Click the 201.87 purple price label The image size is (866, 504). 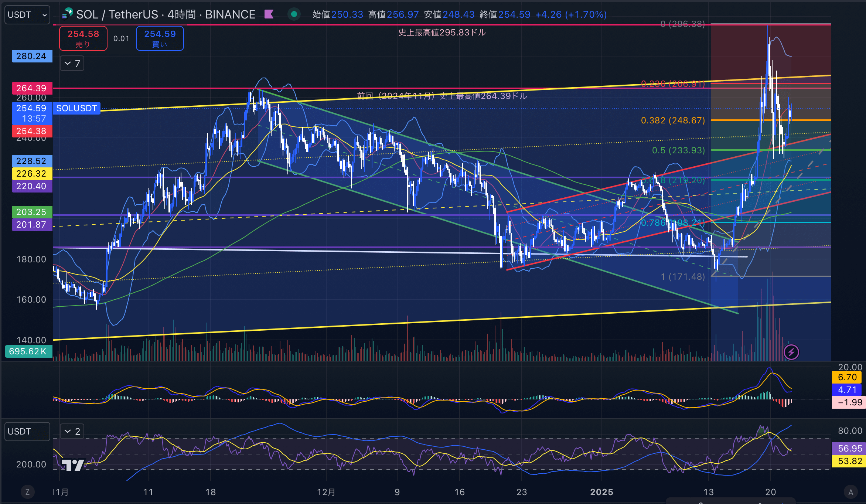pyautogui.click(x=32, y=224)
